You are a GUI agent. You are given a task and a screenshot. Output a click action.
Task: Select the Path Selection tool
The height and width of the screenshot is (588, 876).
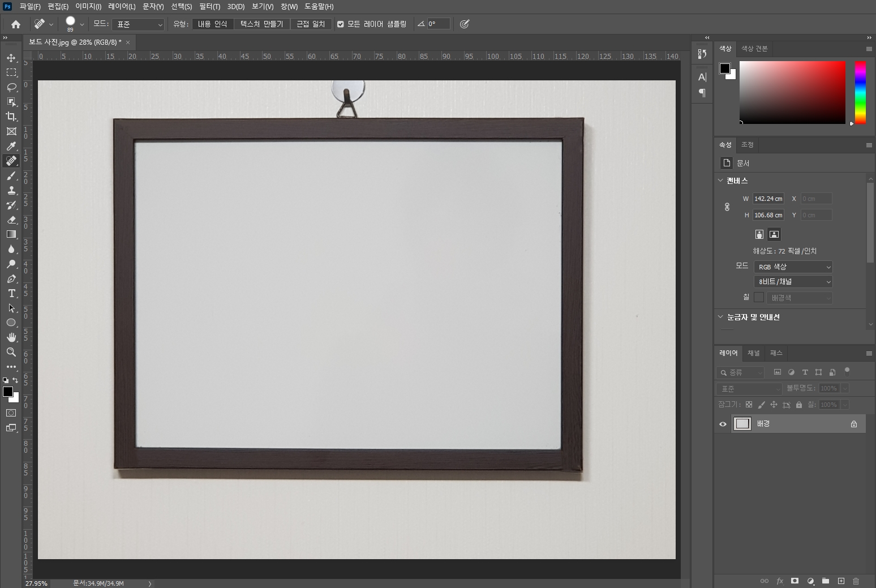(11, 308)
